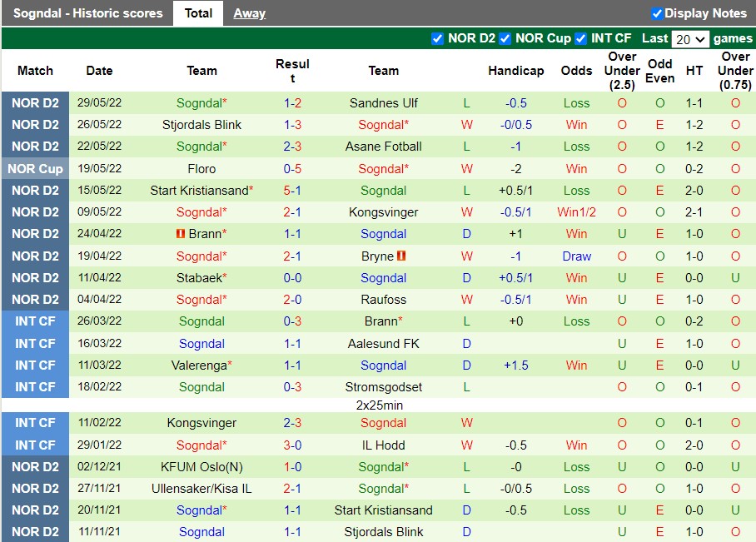
Task: Select the Total tab
Action: pyautogui.click(x=198, y=13)
